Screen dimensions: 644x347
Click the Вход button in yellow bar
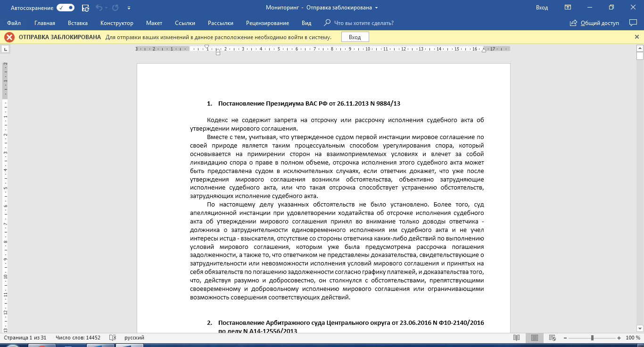pyautogui.click(x=355, y=37)
